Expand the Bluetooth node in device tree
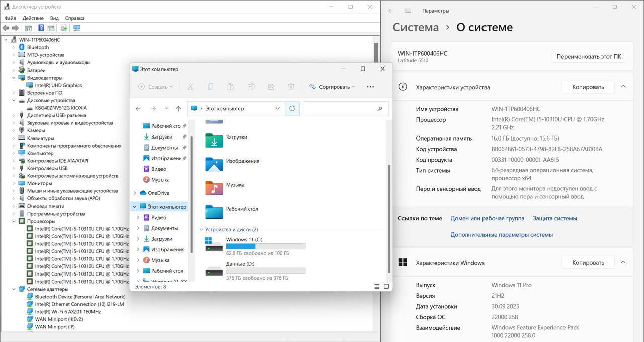Viewport: 644px width, 342px height. tap(14, 47)
